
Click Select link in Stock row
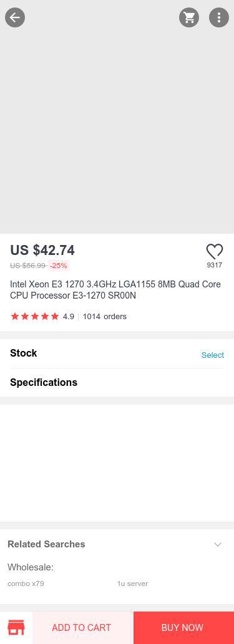tap(213, 355)
